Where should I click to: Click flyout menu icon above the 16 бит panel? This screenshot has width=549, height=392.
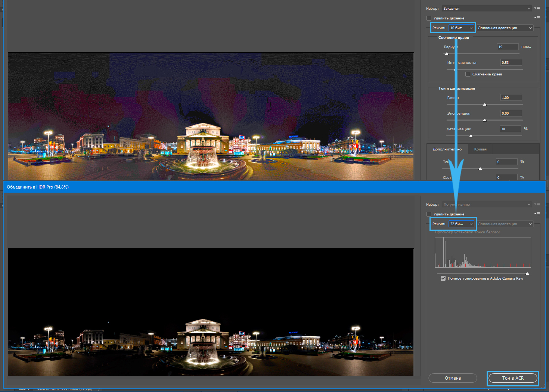(x=537, y=18)
